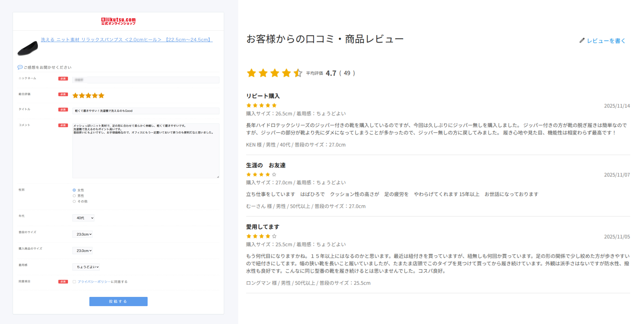Viewport: 644px width, 324px height.
Task: Click the empty star in むーさん's review rating
Action: click(274, 175)
